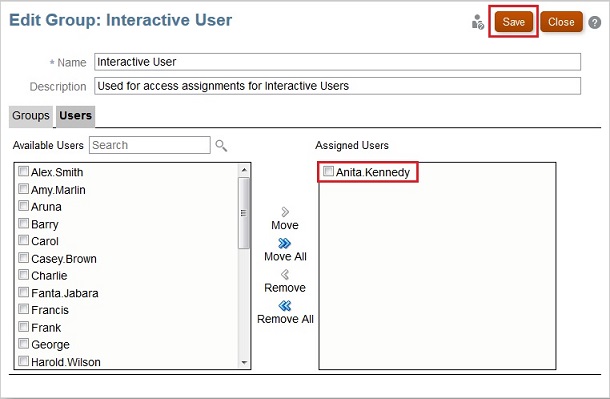
Task: Focus the Name input field
Action: (x=337, y=62)
